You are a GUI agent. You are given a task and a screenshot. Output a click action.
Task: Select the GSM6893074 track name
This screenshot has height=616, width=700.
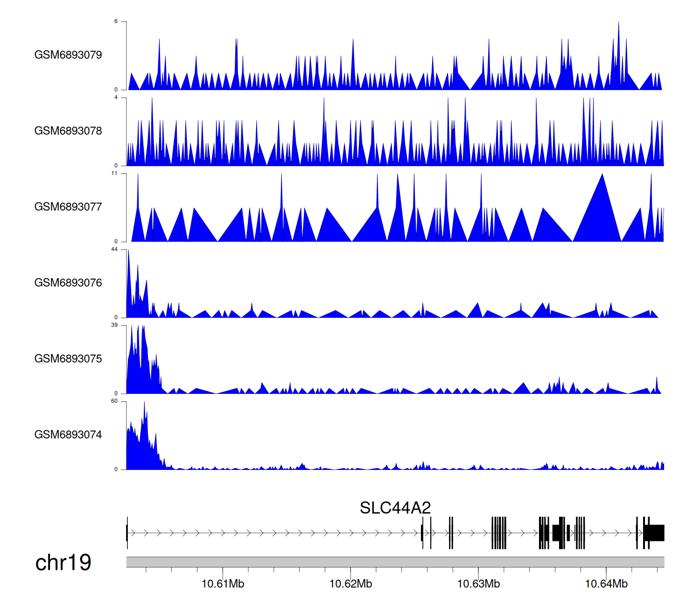point(68,435)
